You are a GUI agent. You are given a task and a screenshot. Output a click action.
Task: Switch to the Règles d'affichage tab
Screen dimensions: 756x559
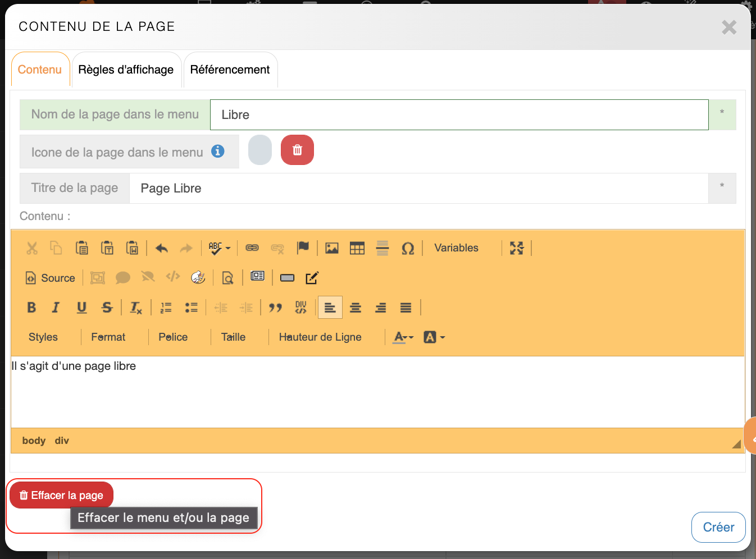(126, 70)
